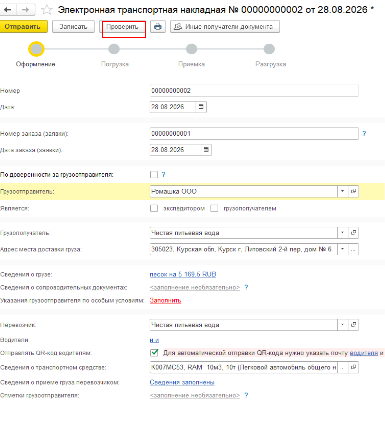Screen dimensions: 385x435
Task: Click the Разгрузка stage circle
Action: (269, 49)
